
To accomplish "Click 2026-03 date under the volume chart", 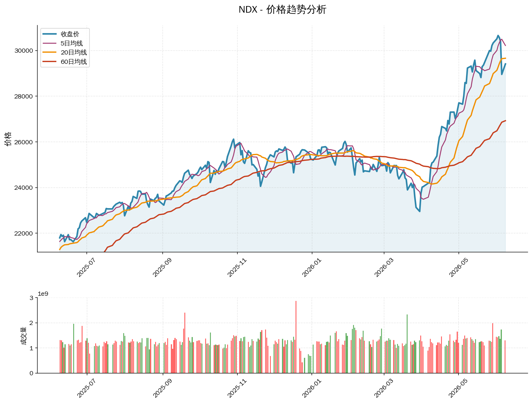I will pos(384,389).
